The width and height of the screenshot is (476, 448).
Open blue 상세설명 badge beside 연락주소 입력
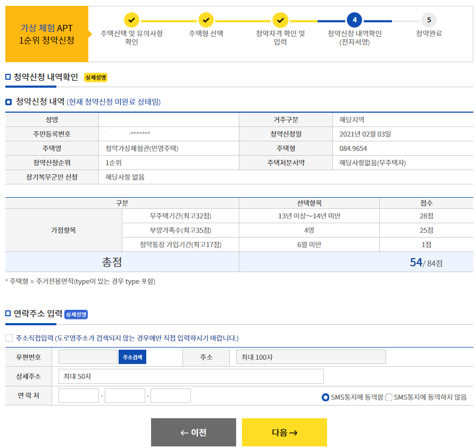[x=76, y=314]
